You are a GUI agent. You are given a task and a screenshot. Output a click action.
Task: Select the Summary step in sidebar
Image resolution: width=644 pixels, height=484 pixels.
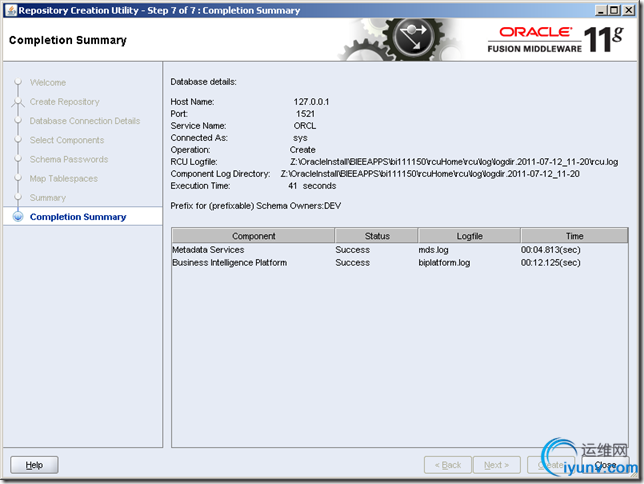48,198
